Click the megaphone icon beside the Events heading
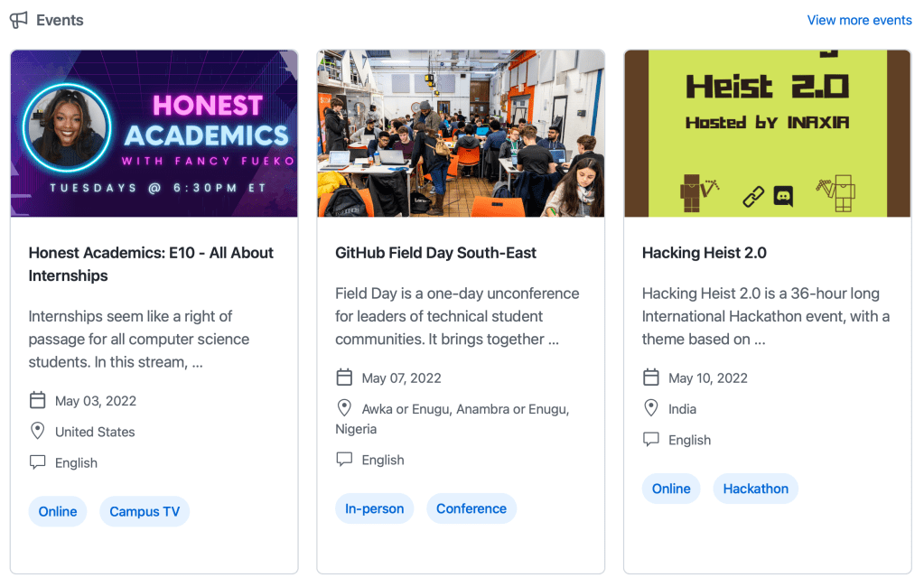The width and height of the screenshot is (924, 587). click(19, 19)
